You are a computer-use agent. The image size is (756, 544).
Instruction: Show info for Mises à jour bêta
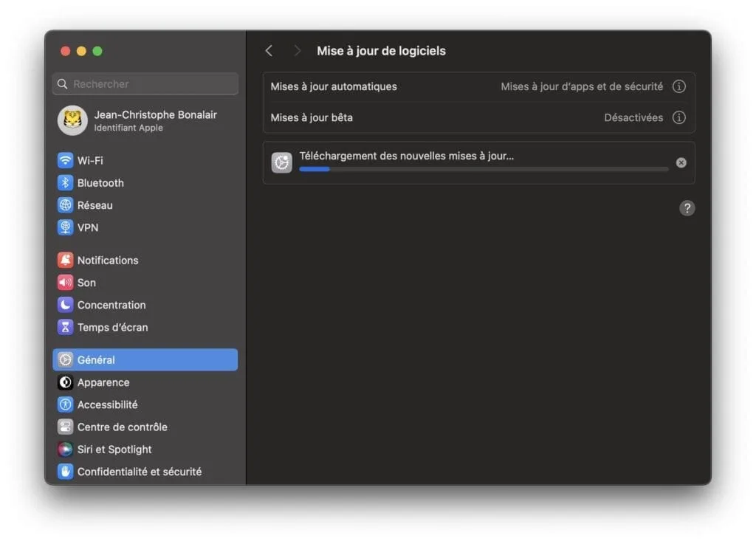678,117
